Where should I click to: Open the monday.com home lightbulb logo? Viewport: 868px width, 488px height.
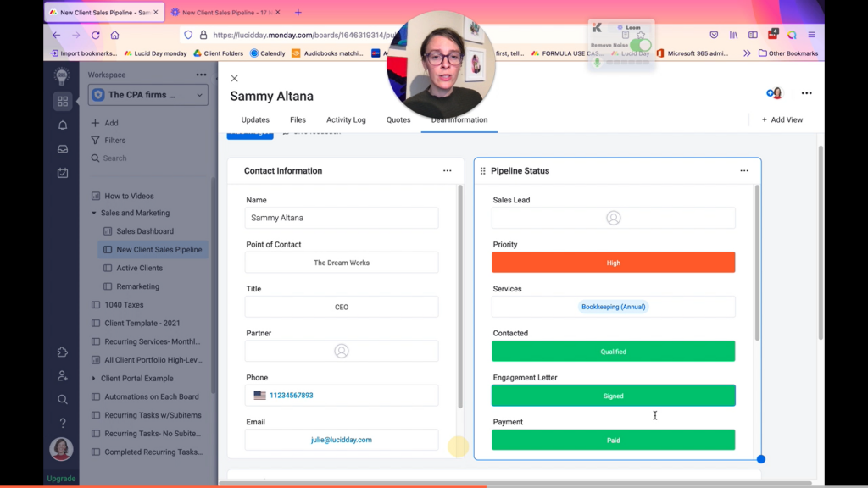pos(62,75)
